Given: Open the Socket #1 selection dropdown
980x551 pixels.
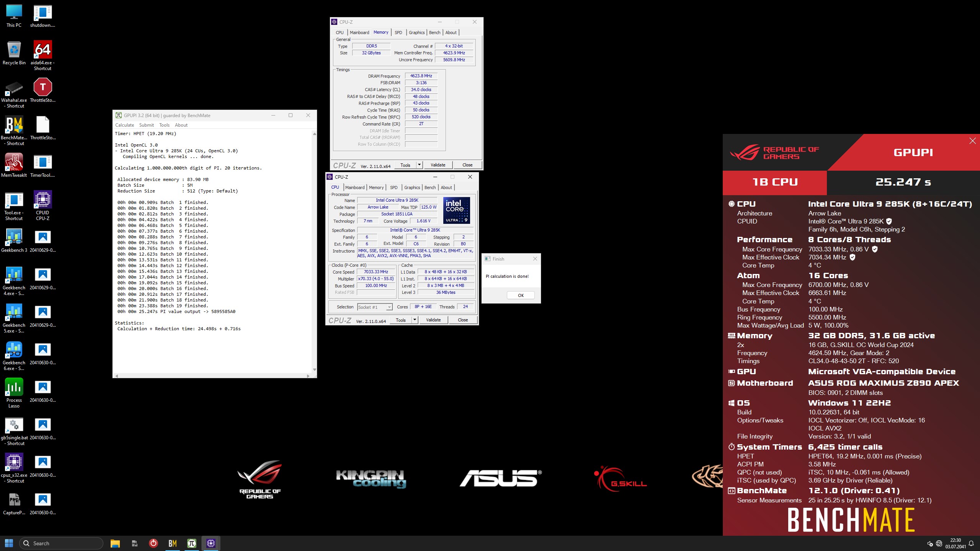Looking at the screenshot, I should (x=375, y=307).
